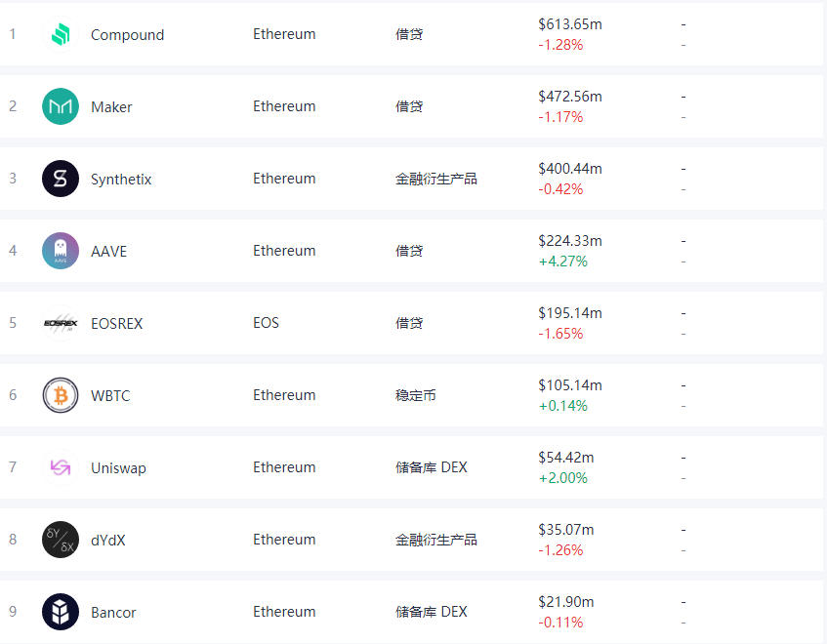Click the AAVE ghost logo icon
827x644 pixels.
point(61,251)
